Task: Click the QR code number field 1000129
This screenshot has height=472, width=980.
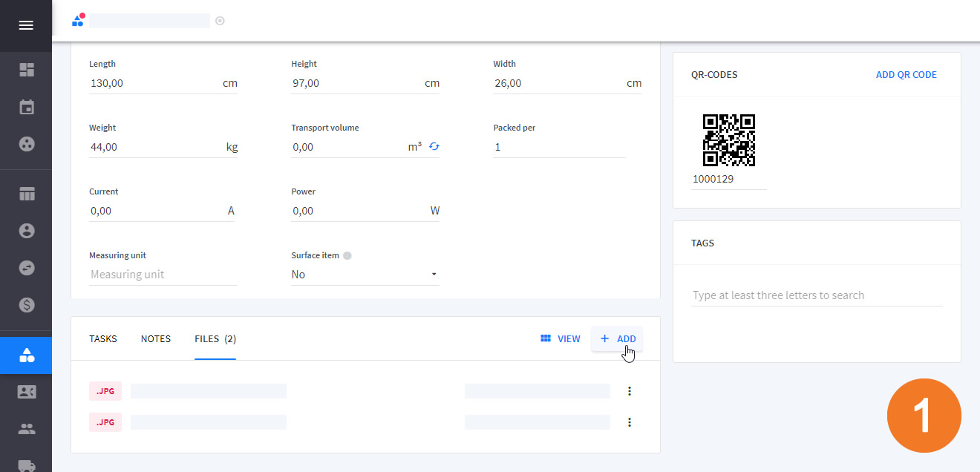Action: pos(729,179)
